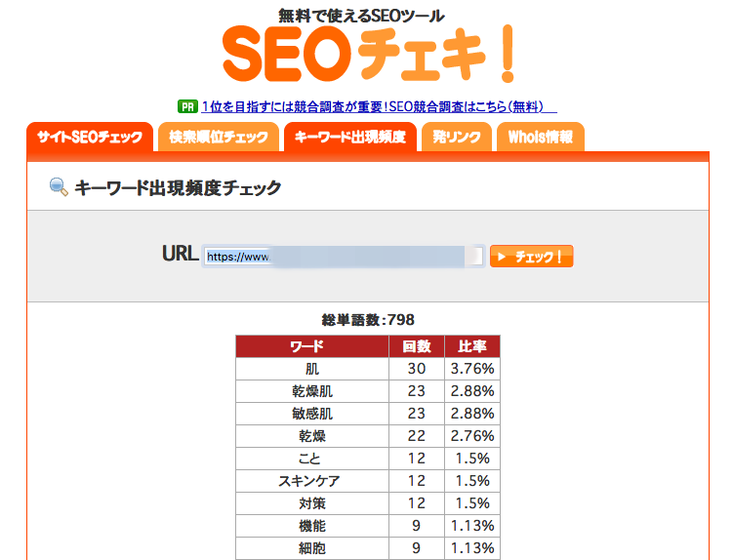Screen dimensions: 733x560
Task: Select the こと keyword cell
Action: pyautogui.click(x=312, y=459)
